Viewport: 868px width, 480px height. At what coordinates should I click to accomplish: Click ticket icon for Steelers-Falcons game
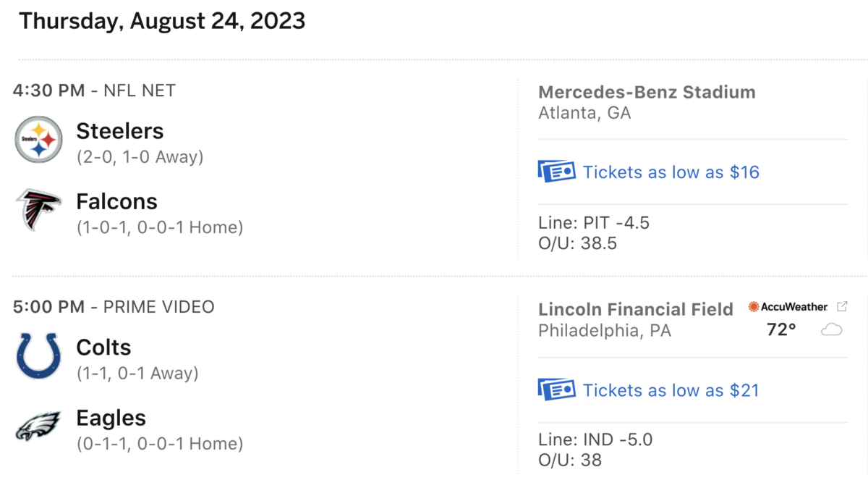[557, 172]
